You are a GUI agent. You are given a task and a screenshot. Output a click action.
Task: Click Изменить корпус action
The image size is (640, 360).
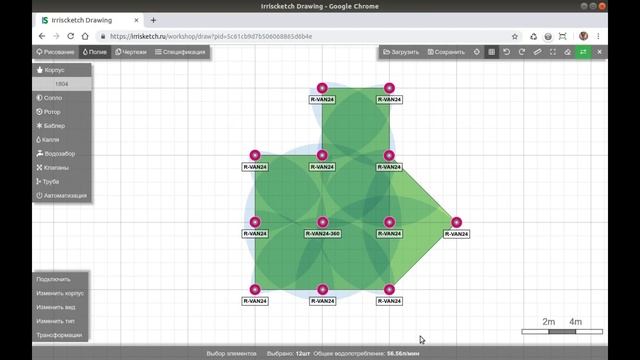click(60, 293)
